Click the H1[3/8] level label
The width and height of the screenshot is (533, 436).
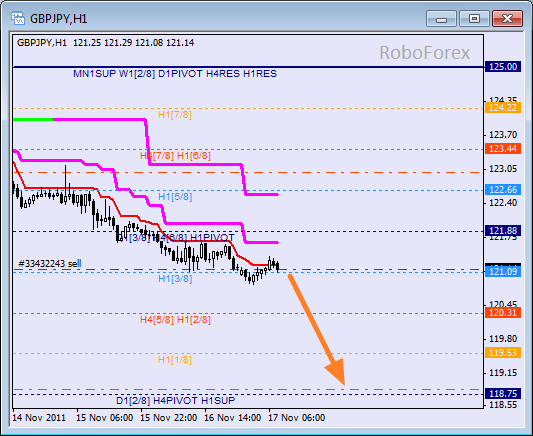pyautogui.click(x=175, y=279)
